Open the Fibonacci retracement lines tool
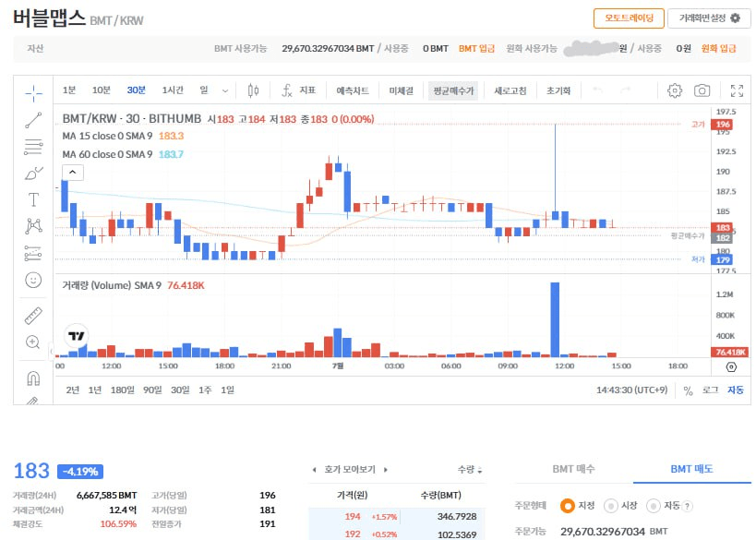756x540 pixels. coord(33,147)
